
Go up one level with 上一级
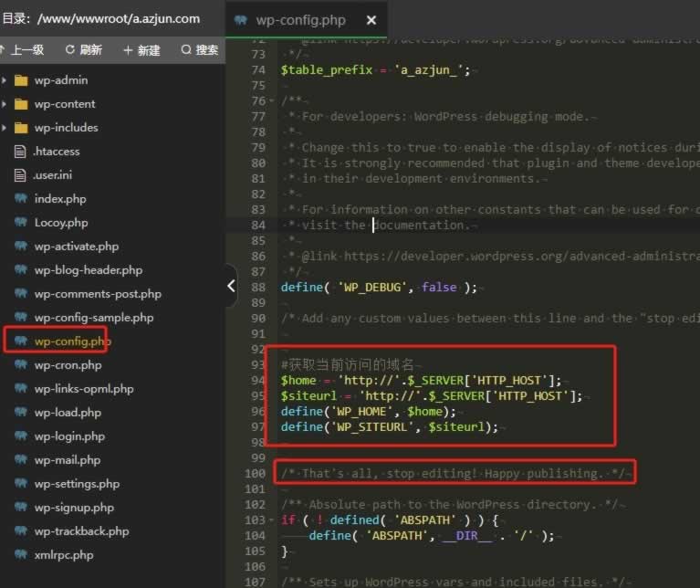point(26,50)
